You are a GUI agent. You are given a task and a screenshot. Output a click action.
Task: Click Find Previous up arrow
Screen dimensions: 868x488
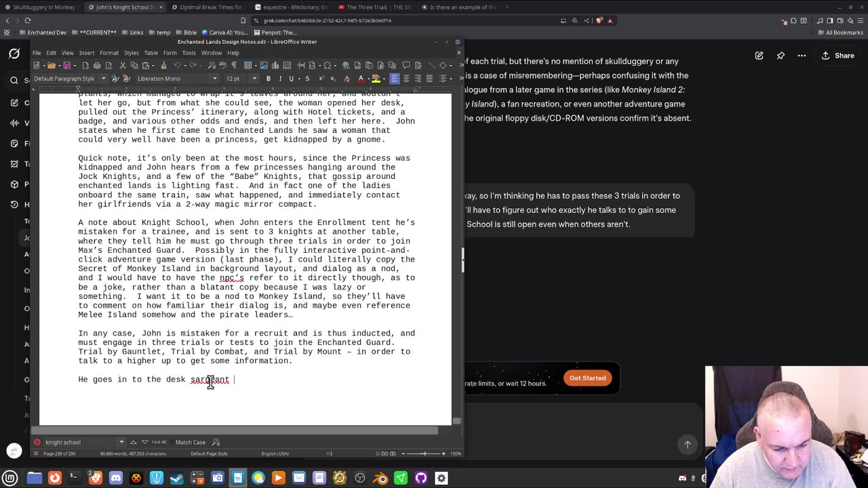point(133,442)
